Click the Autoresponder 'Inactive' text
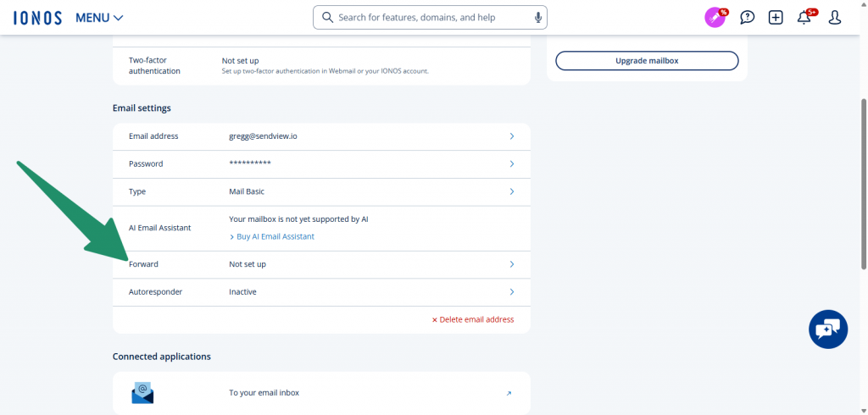Viewport: 868px width, 415px height. click(243, 291)
